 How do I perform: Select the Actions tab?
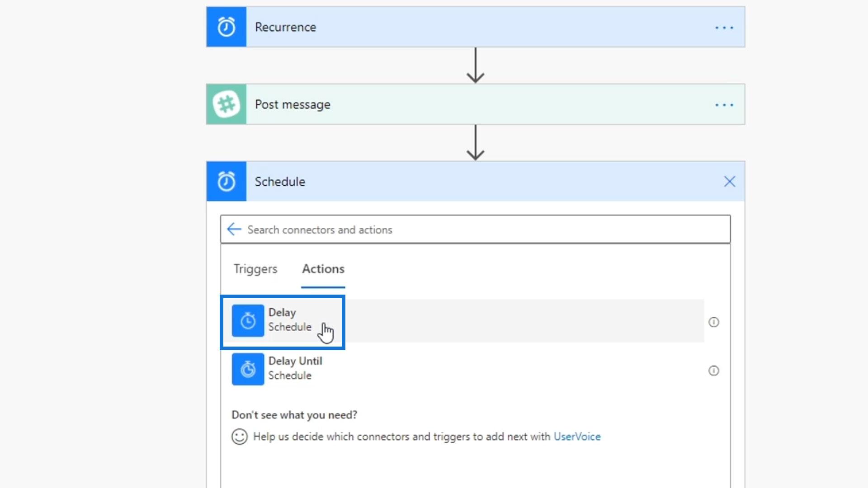point(323,269)
